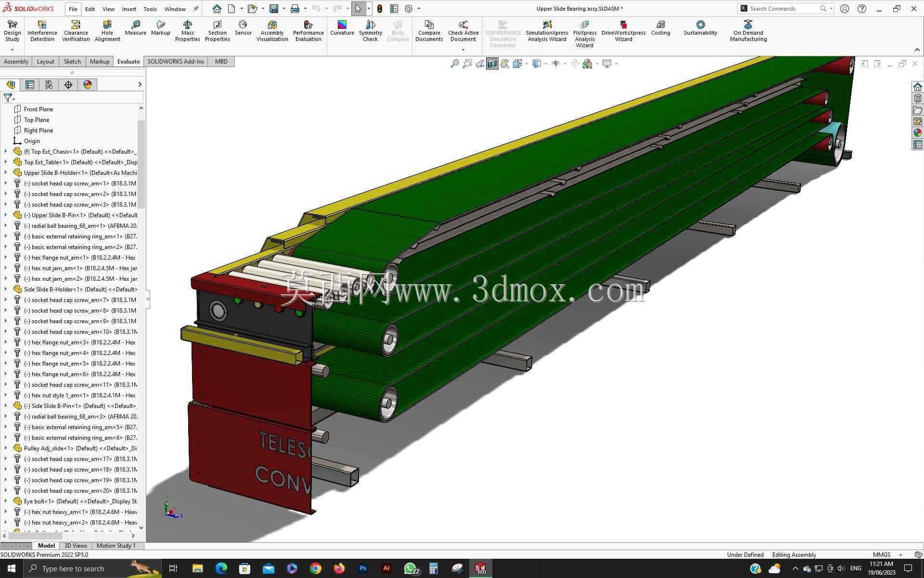Open the Save button dropdown arrow

click(x=284, y=9)
